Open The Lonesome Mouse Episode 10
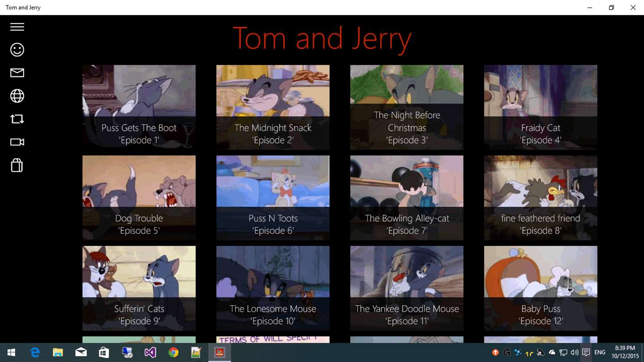Image resolution: width=644 pixels, height=362 pixels. click(x=273, y=288)
